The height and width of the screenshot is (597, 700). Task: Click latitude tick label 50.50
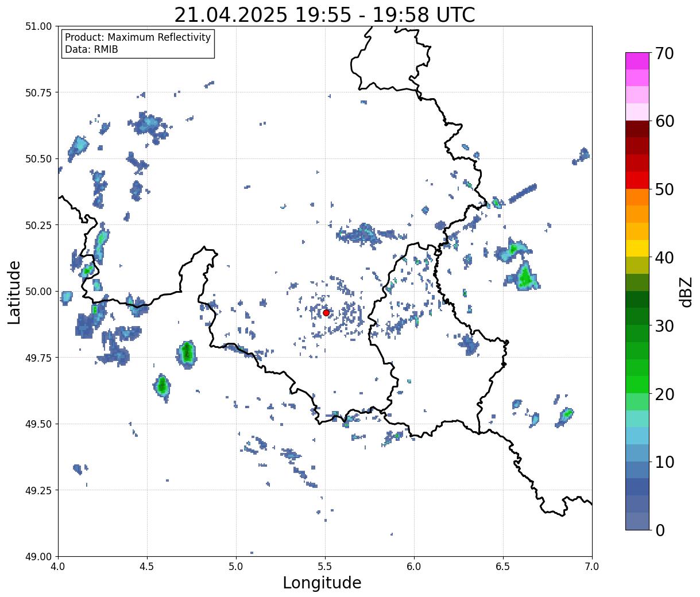pyautogui.click(x=38, y=159)
